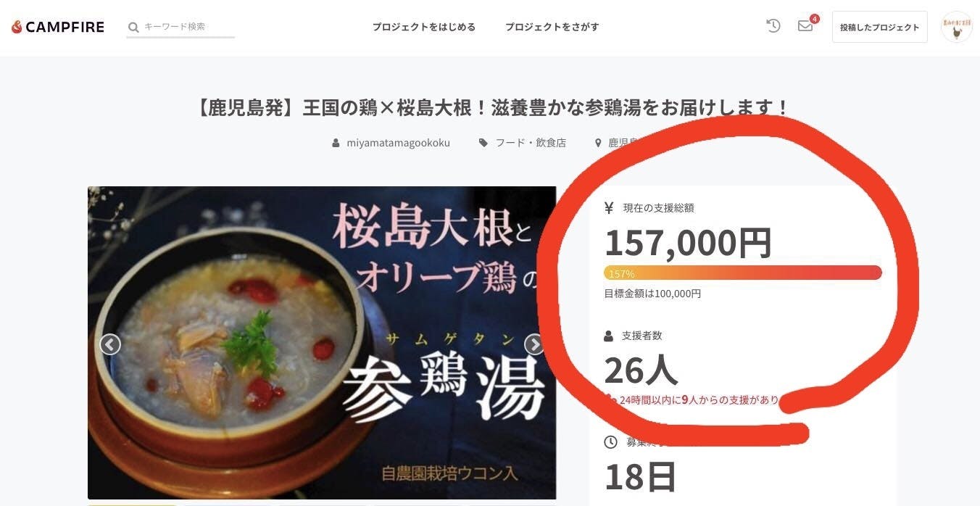Click the 投稿したプロジェクト button
The width and height of the screenshot is (980, 506).
[x=879, y=27]
